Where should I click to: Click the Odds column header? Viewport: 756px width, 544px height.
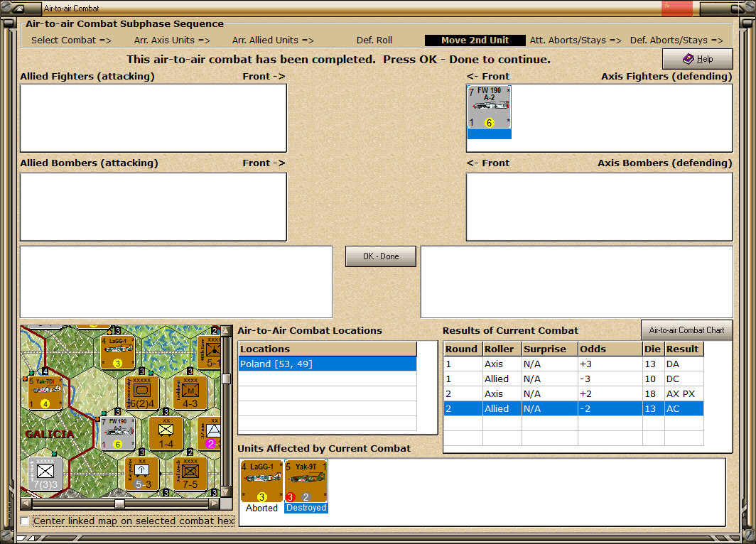610,349
